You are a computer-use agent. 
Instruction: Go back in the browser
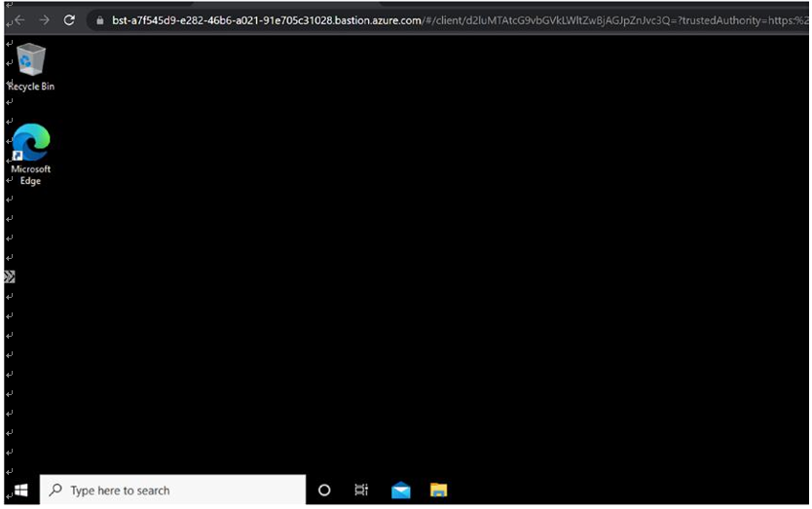coord(19,20)
